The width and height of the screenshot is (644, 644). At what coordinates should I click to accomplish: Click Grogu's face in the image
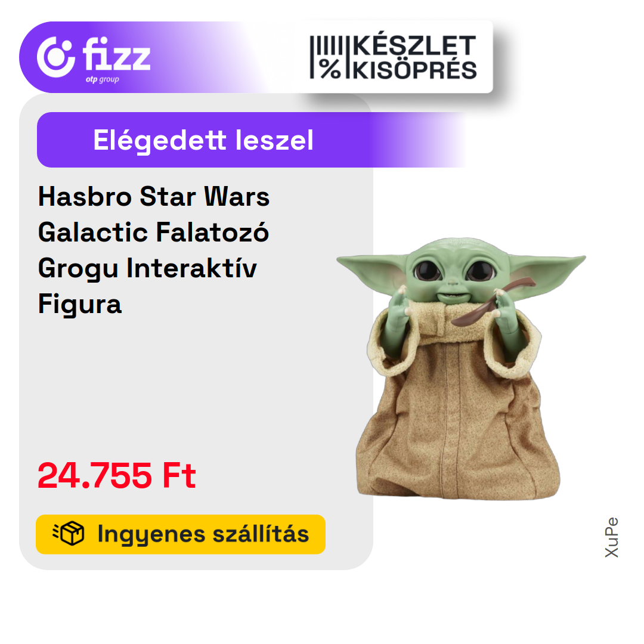point(455,272)
